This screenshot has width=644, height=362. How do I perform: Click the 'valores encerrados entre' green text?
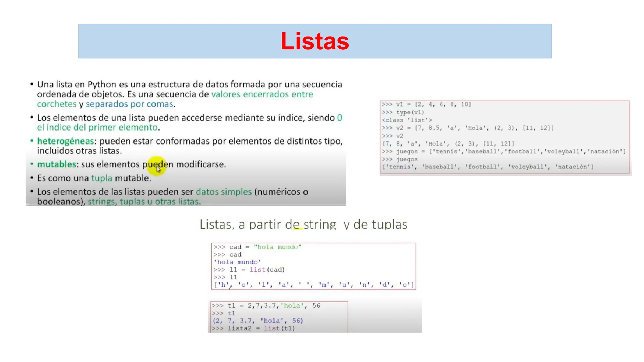pos(262,94)
